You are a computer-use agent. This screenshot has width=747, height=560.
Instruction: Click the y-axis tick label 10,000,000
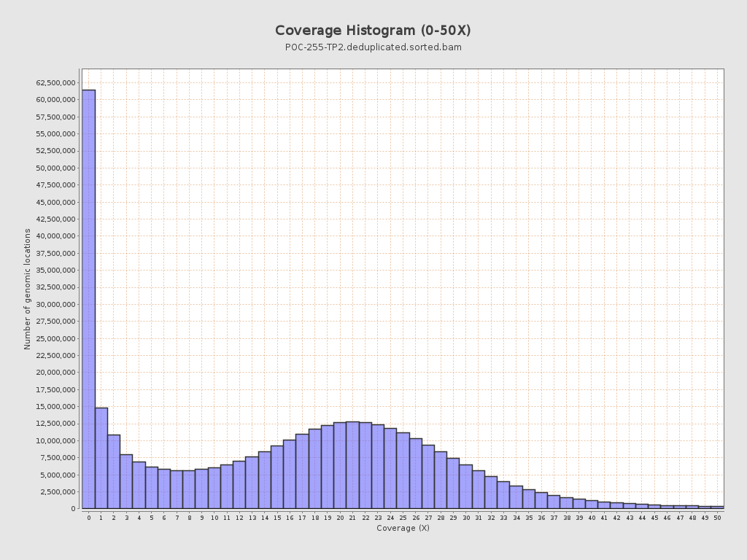point(55,441)
